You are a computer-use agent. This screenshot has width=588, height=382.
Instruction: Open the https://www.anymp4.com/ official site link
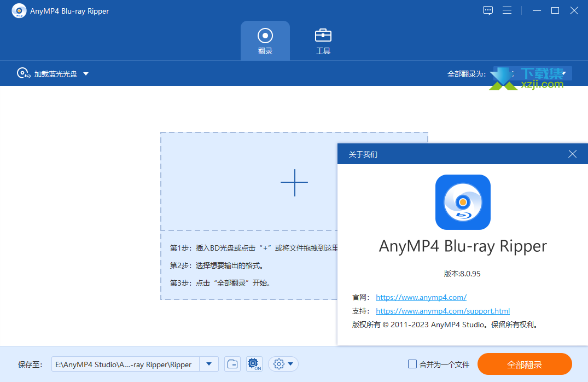click(x=421, y=297)
